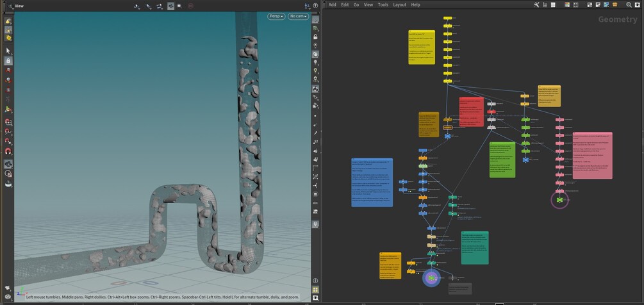Open the network editor View menu
Viewport: 644px width, 305px height.
(x=368, y=5)
